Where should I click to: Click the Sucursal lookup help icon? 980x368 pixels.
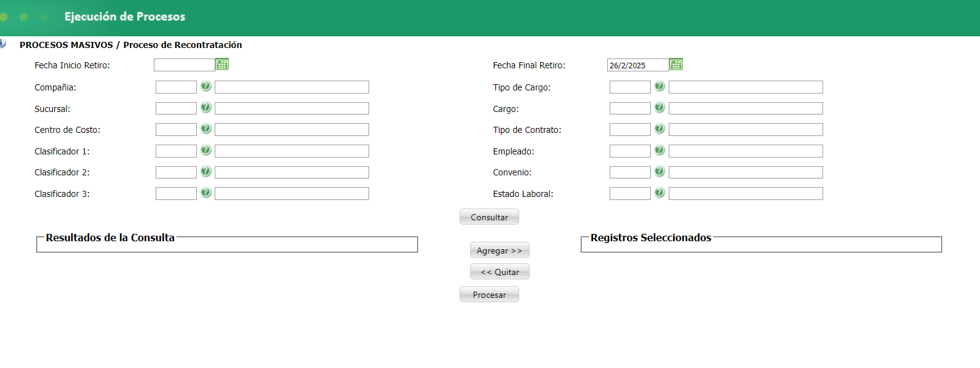pyautogui.click(x=206, y=108)
